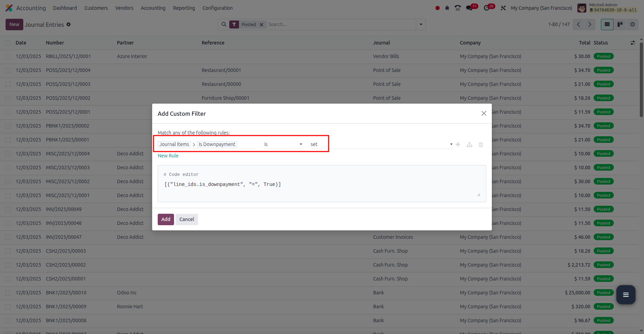Click the New Rule link
Viewport: 644px width, 334px height.
tap(168, 156)
